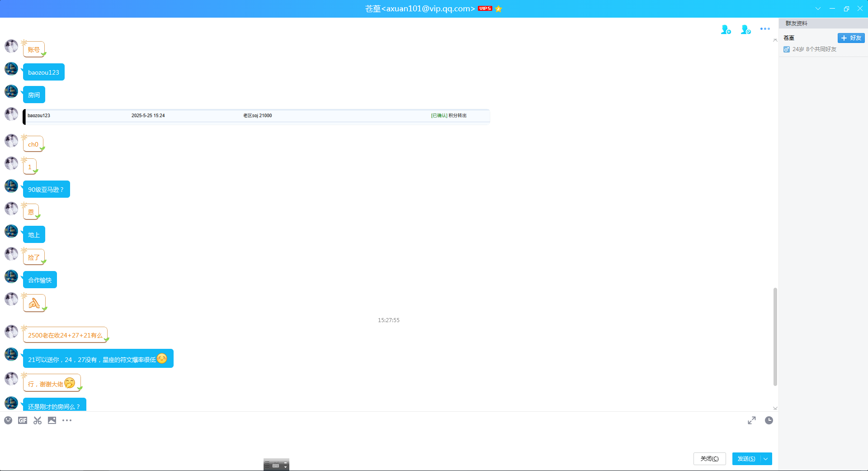The height and width of the screenshot is (471, 868).
Task: Click the add contact icon at top
Action: click(x=726, y=29)
